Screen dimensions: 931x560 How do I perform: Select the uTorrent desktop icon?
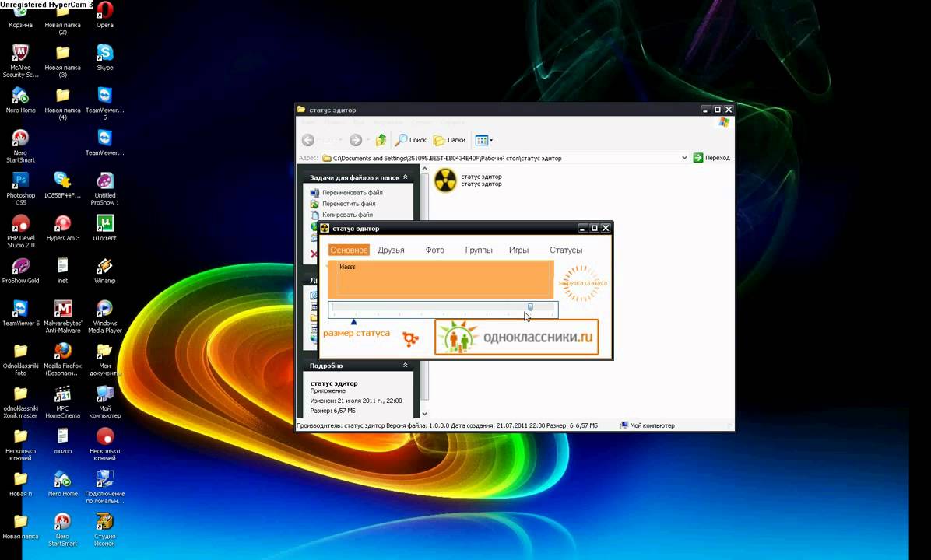click(x=104, y=228)
